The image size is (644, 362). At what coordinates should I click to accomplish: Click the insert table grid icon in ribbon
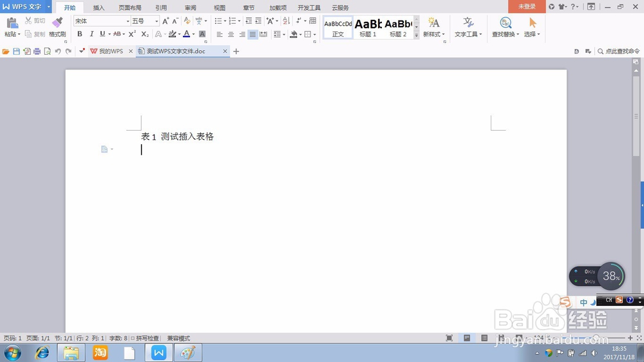[312, 21]
